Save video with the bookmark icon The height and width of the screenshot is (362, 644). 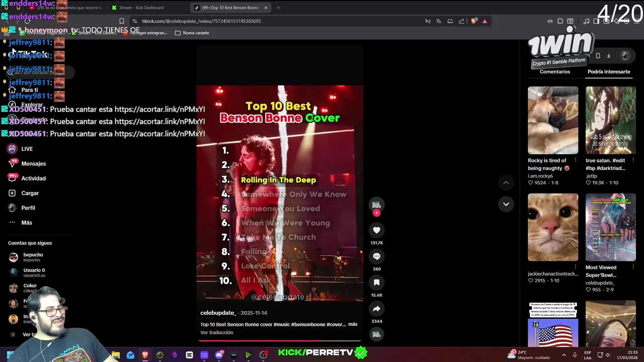point(376,283)
